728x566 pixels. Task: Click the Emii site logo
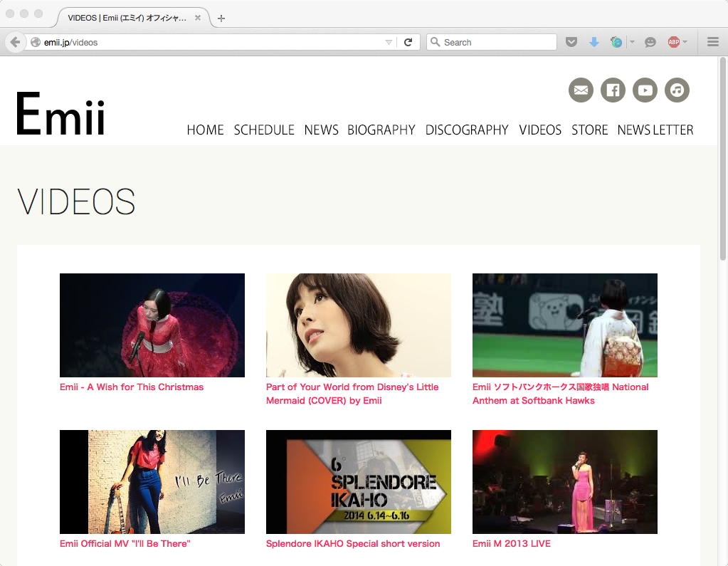point(60,114)
